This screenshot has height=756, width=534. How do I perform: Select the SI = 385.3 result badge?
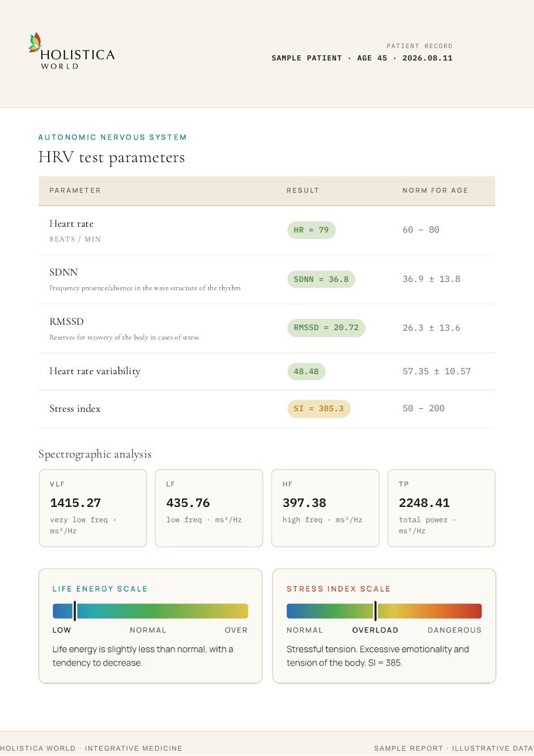coord(318,409)
